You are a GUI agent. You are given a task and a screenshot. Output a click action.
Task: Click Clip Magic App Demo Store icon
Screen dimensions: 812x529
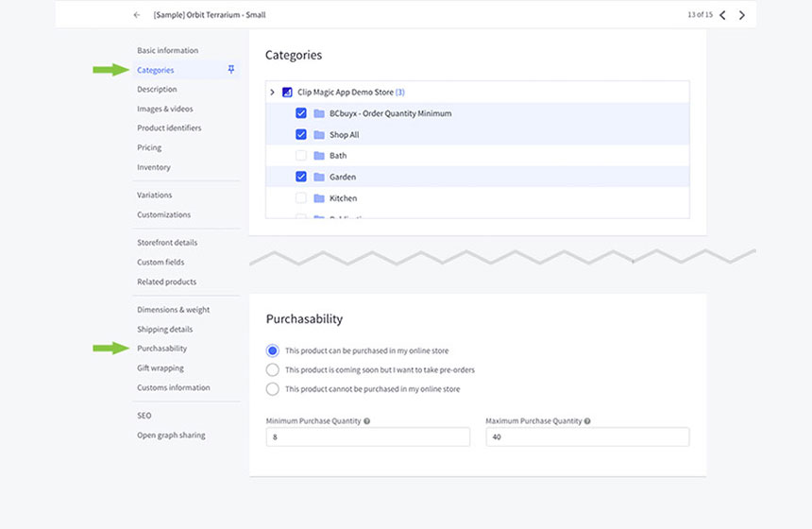point(287,92)
